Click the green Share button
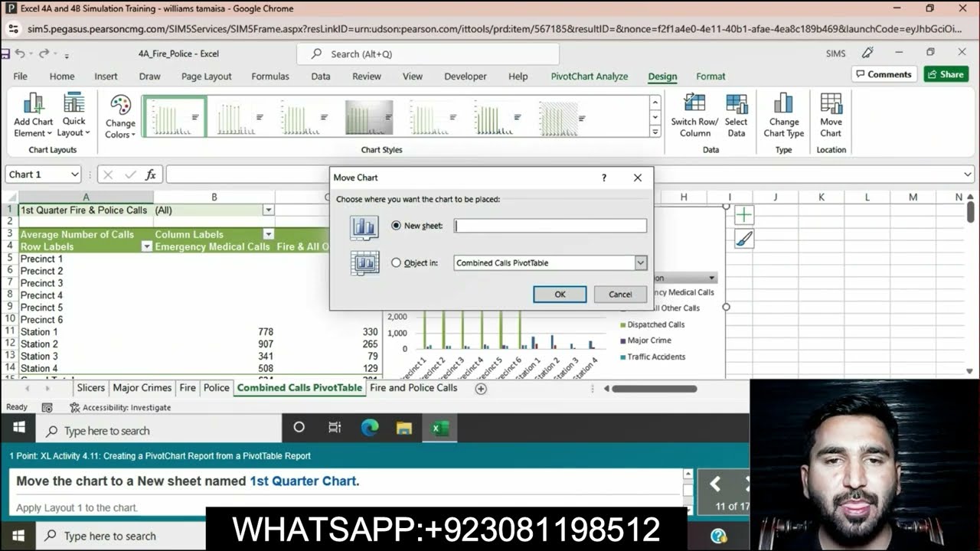980x551 pixels. pyautogui.click(x=946, y=74)
